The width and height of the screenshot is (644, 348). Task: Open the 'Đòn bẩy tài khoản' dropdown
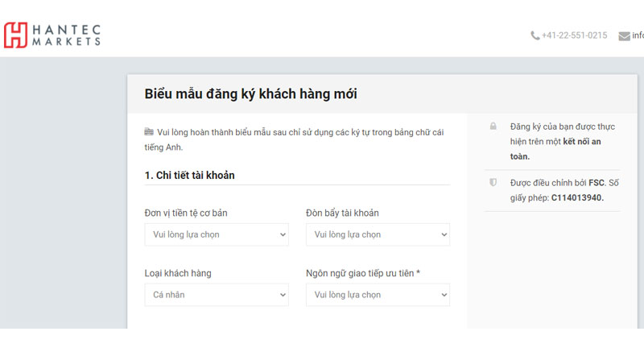378,234
